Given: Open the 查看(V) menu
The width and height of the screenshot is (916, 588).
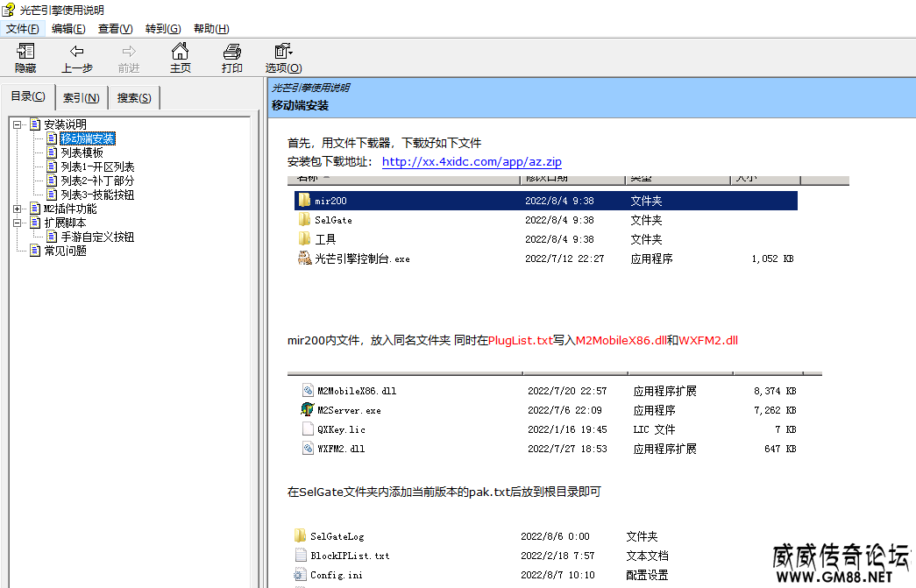Looking at the screenshot, I should point(115,29).
